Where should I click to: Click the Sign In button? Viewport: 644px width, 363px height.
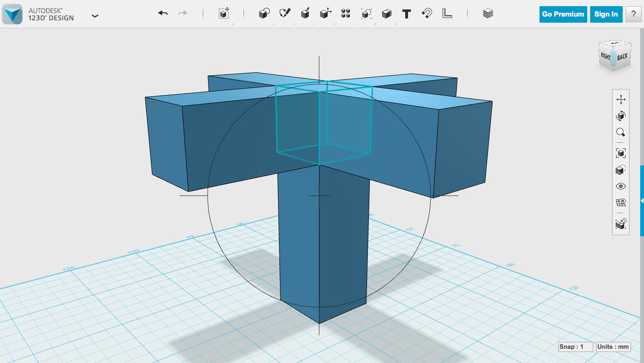pos(606,14)
